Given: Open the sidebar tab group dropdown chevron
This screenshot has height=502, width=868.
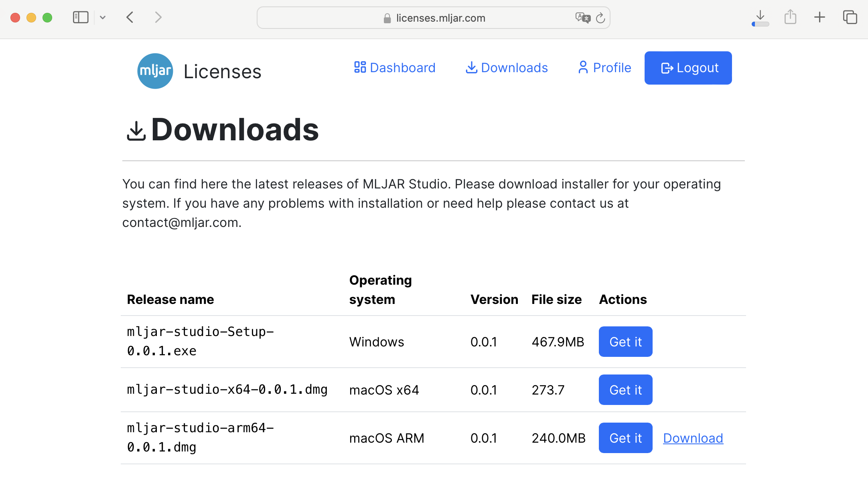Looking at the screenshot, I should tap(103, 18).
